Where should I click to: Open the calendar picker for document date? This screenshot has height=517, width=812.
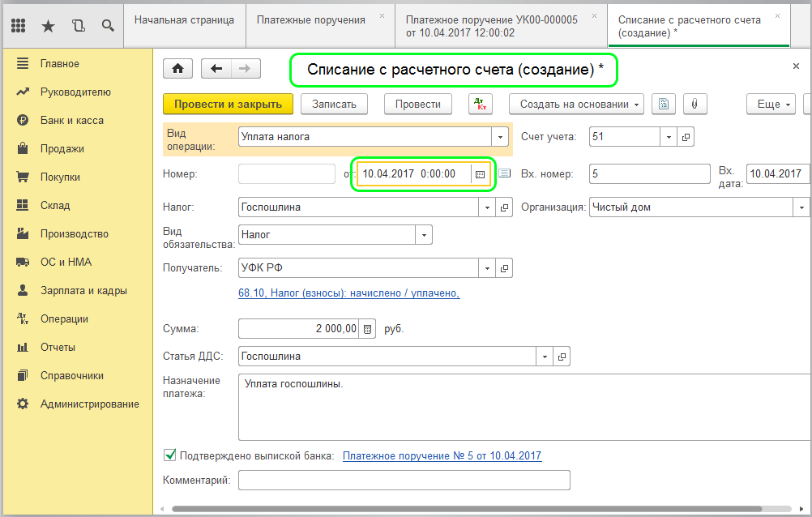[x=480, y=174]
